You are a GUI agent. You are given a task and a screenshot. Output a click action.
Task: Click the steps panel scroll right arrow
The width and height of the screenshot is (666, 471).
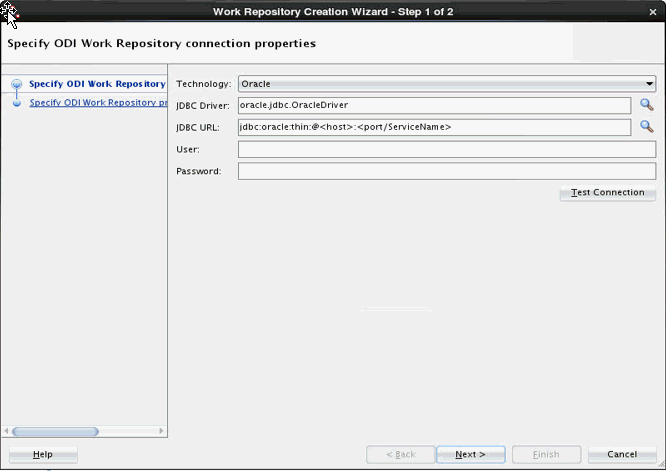[161, 431]
